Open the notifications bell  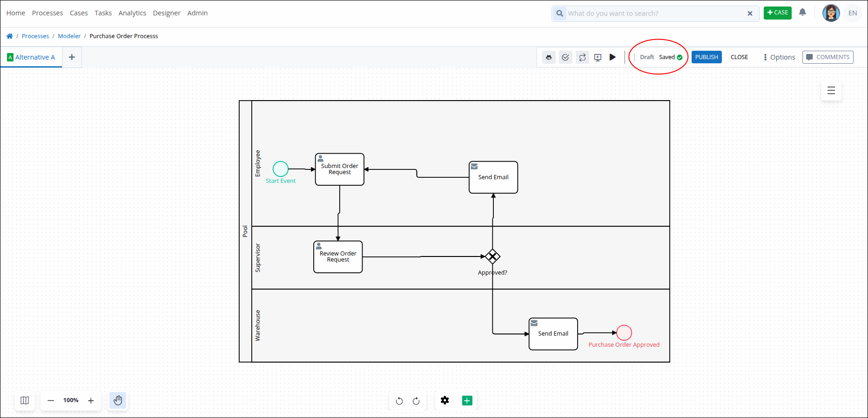802,13
